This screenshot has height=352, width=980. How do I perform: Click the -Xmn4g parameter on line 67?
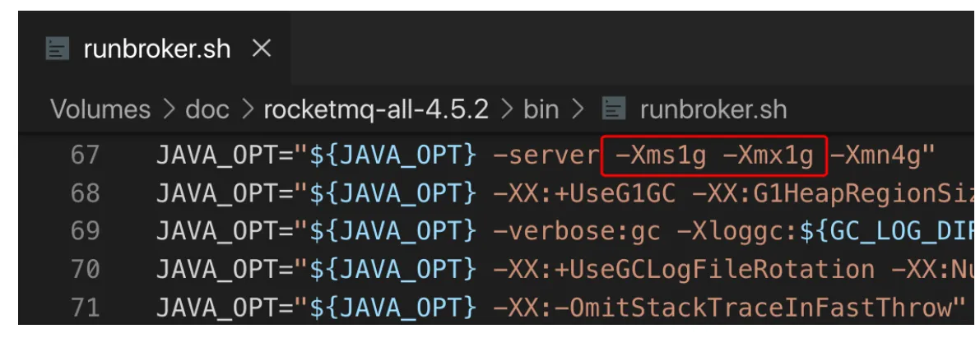pos(875,155)
